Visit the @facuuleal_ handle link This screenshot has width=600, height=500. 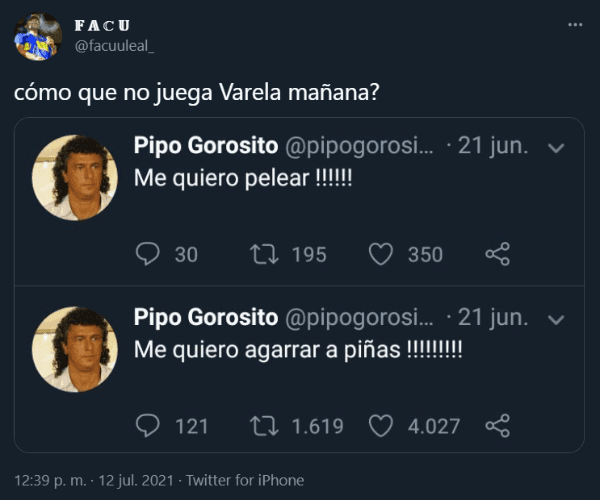pos(114,45)
